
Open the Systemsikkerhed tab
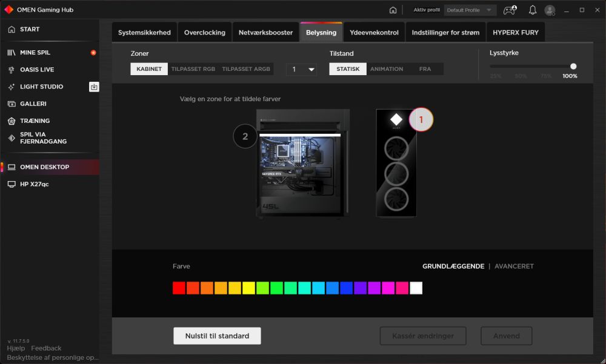point(144,33)
